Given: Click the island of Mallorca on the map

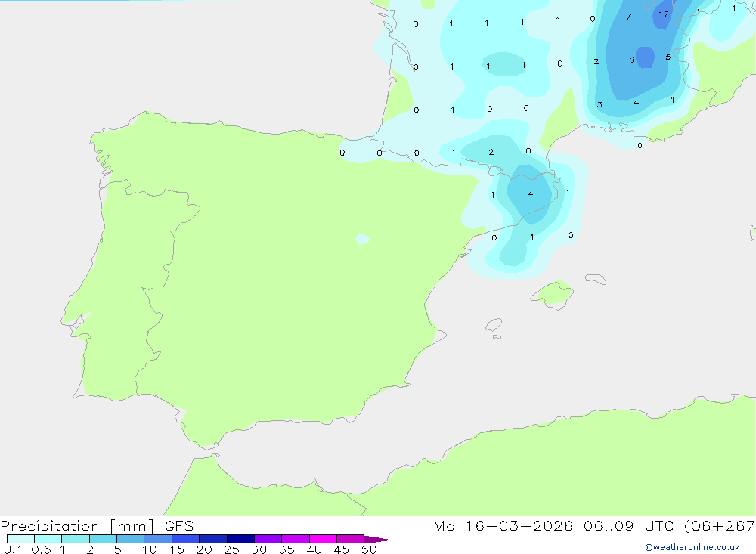Looking at the screenshot, I should coord(553,294).
